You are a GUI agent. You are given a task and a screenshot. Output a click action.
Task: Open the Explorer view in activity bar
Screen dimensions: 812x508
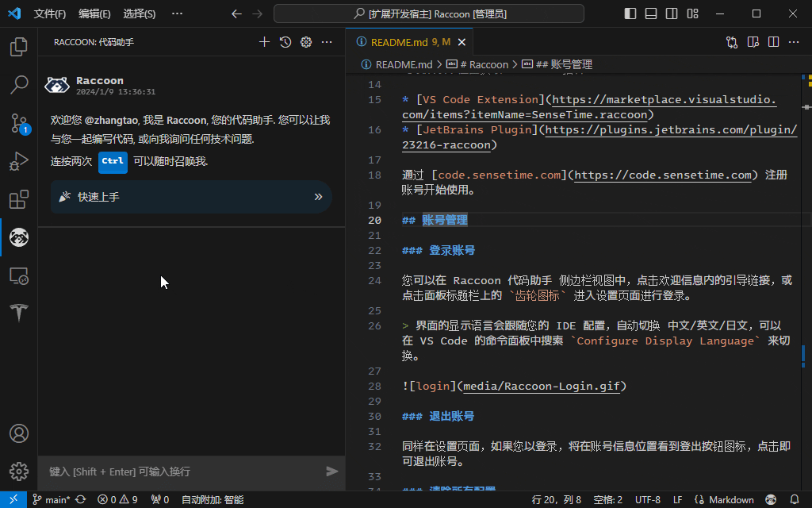19,47
